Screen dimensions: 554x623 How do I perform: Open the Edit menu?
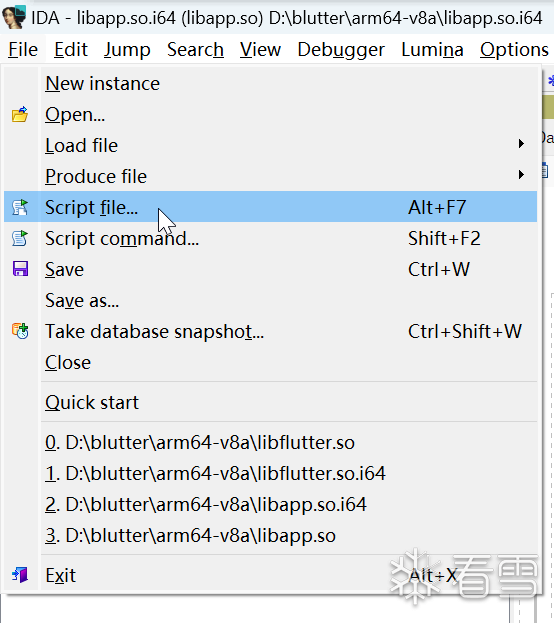click(x=71, y=50)
